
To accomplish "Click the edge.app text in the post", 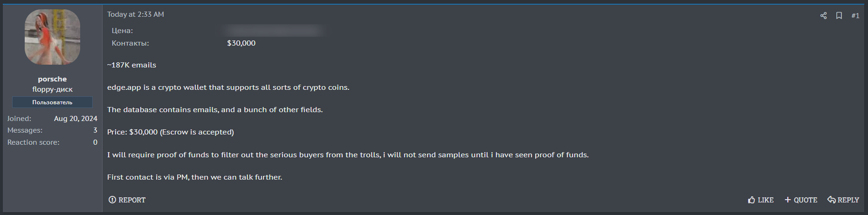I will click(x=124, y=87).
